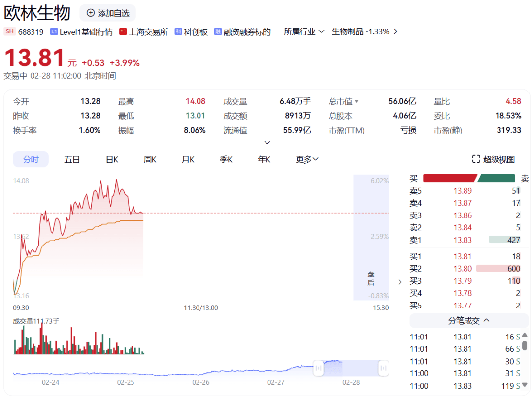
Task: Click the 换手率 value 1.60%
Action: point(90,130)
